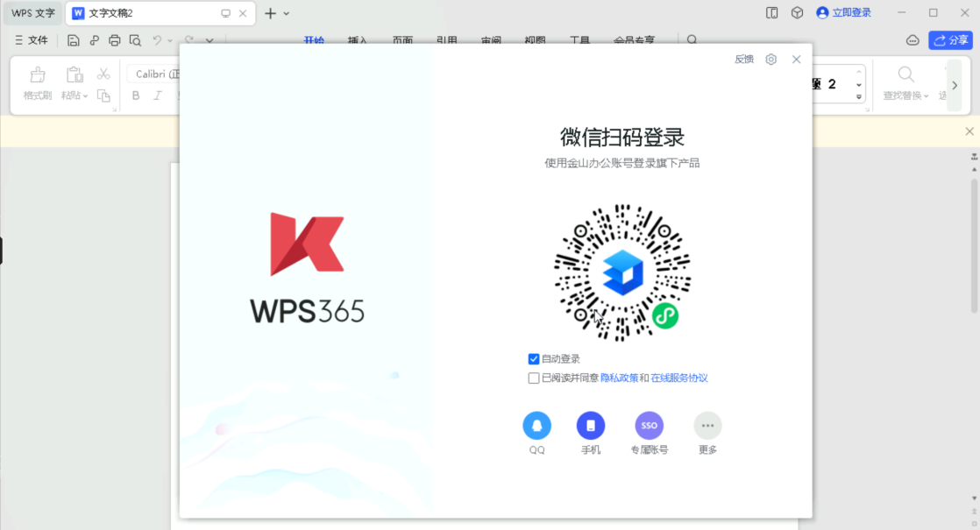Choose the 手机 phone login method
Viewport: 980px width, 530px height.
(x=590, y=425)
